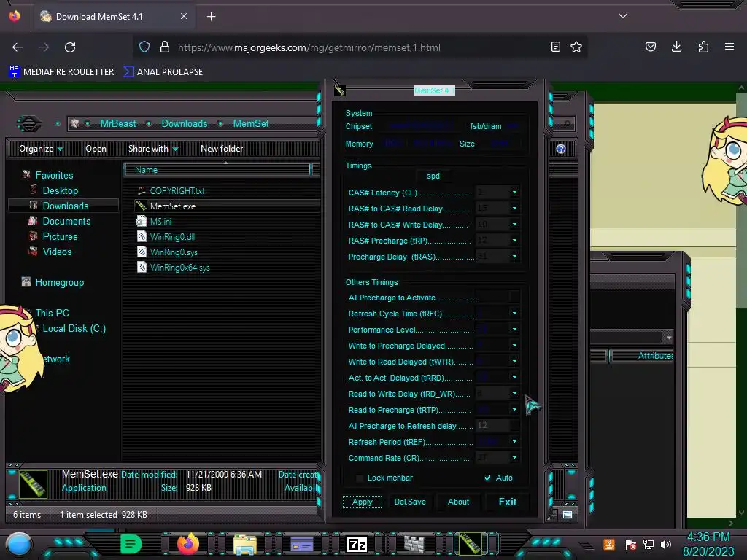Select WinRing0x64.sys file
The width and height of the screenshot is (747, 560).
[179, 268]
